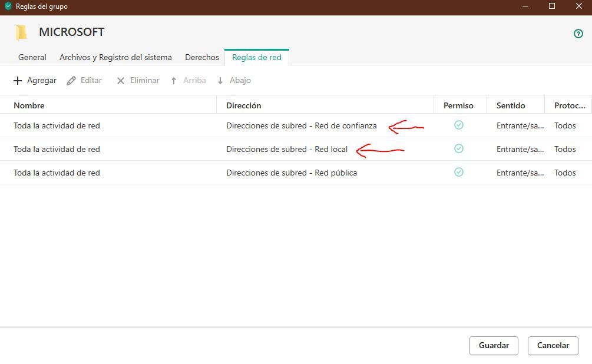Toggle permission for Red de confianza rule
This screenshot has width=592, height=364.
tap(459, 125)
